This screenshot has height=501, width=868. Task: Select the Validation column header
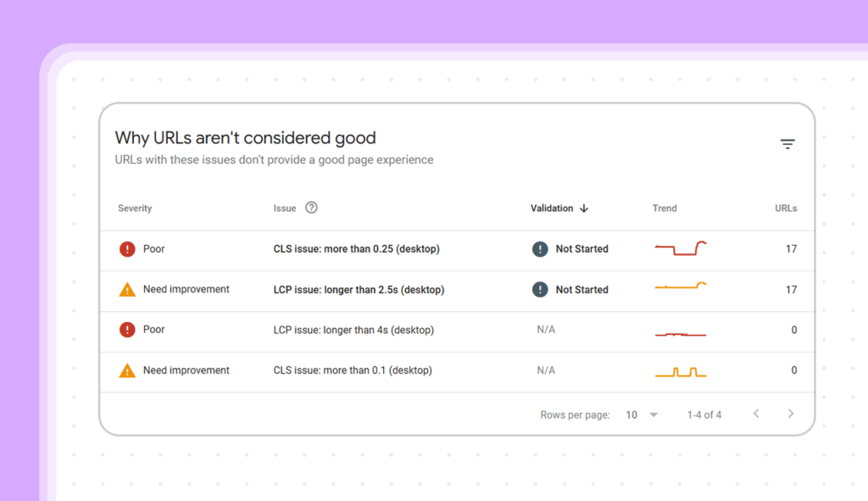tap(550, 208)
